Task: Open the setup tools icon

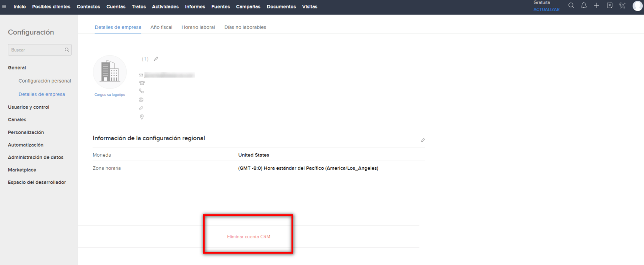Action: pyautogui.click(x=622, y=5)
